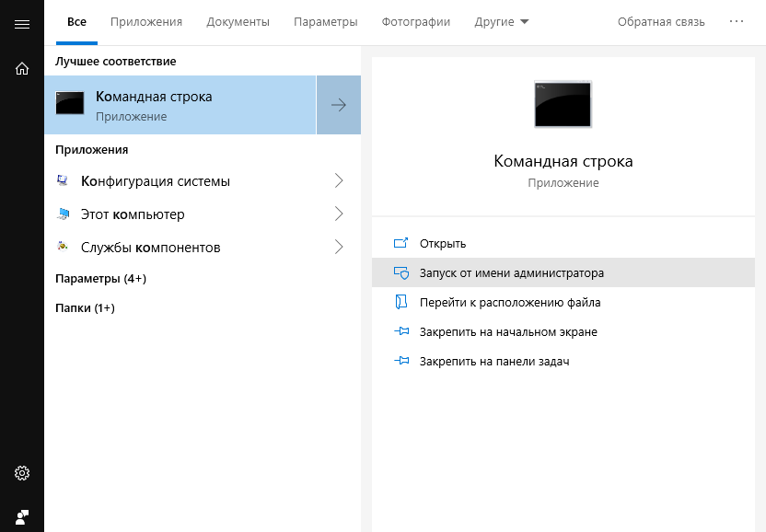
Task: Click the user feedback icon at sidebar bottom
Action: (22, 515)
